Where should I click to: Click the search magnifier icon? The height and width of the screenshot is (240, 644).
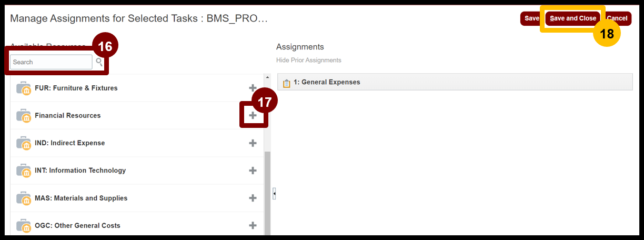click(x=99, y=62)
